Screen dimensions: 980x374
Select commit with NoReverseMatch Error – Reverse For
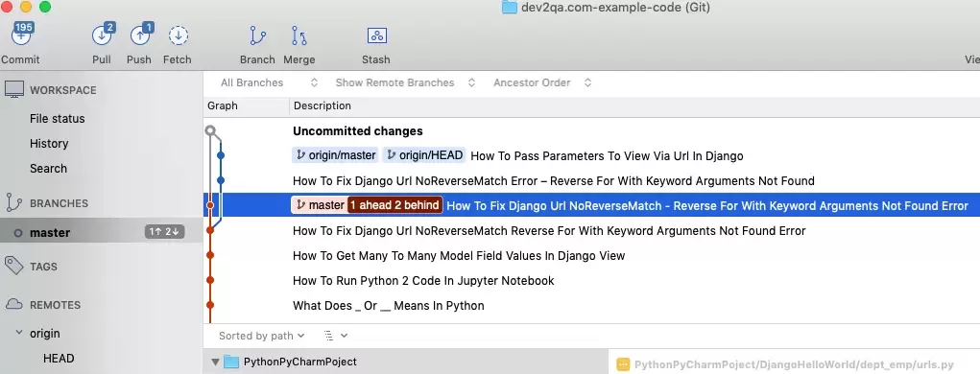[591, 181]
